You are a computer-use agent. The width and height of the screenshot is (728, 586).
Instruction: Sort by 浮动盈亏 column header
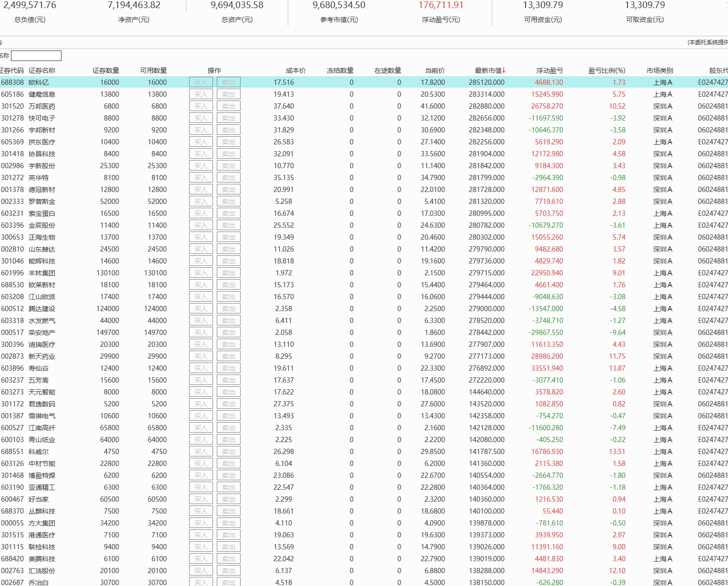tap(549, 71)
